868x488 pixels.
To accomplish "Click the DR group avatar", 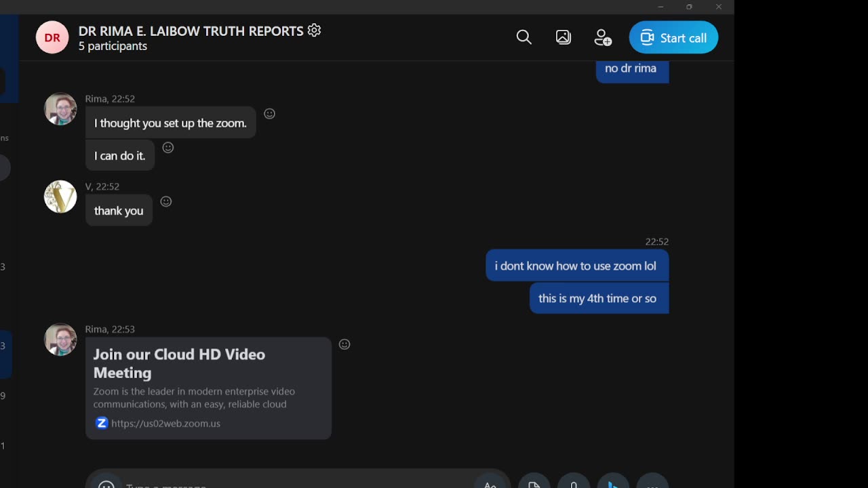I will coord(52,37).
